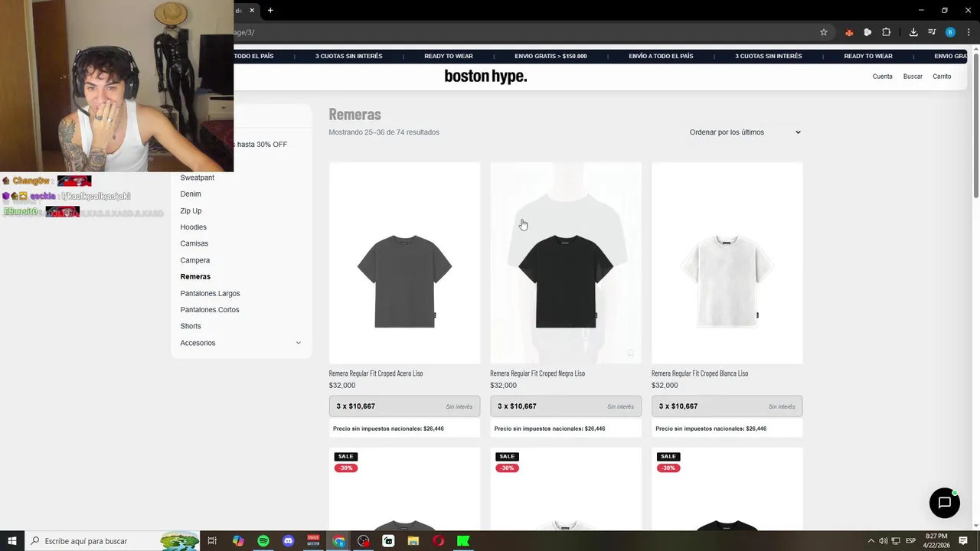Open Remera Regular Fit Croped Acero Liso
The width and height of the screenshot is (980, 551).
coord(375,373)
